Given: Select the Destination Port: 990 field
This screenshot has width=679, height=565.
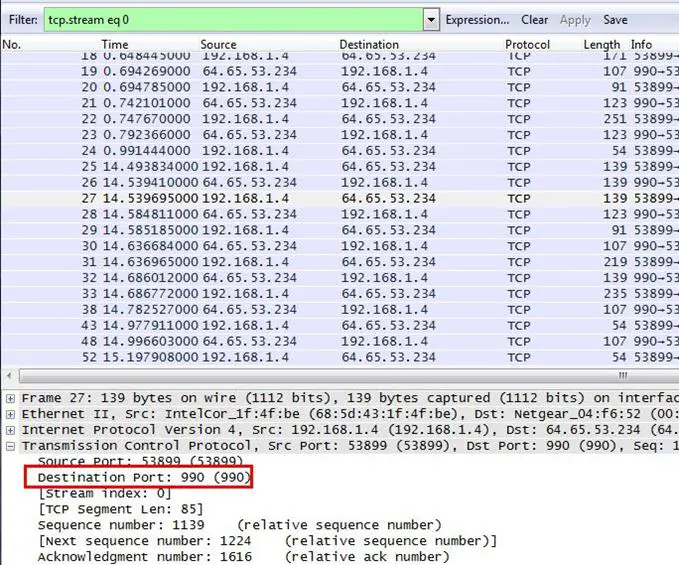Looking at the screenshot, I should coord(137,478).
